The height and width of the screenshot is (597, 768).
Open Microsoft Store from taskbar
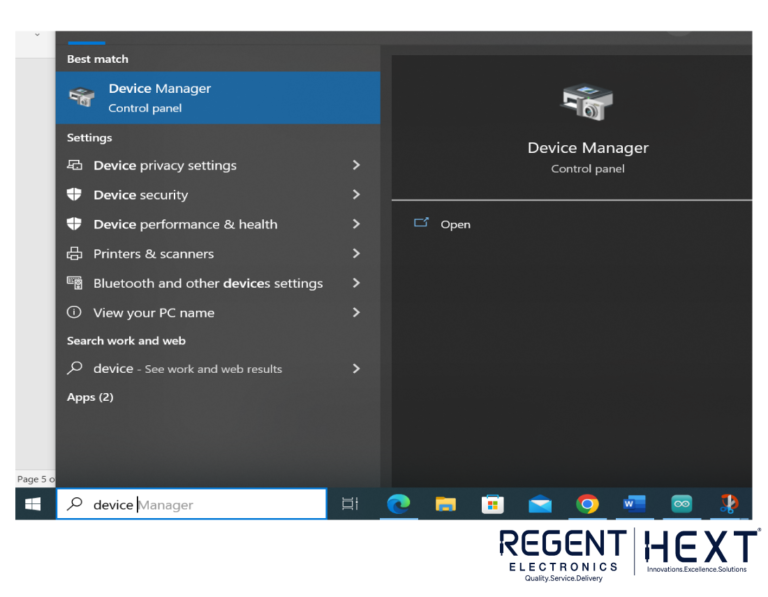(x=493, y=505)
